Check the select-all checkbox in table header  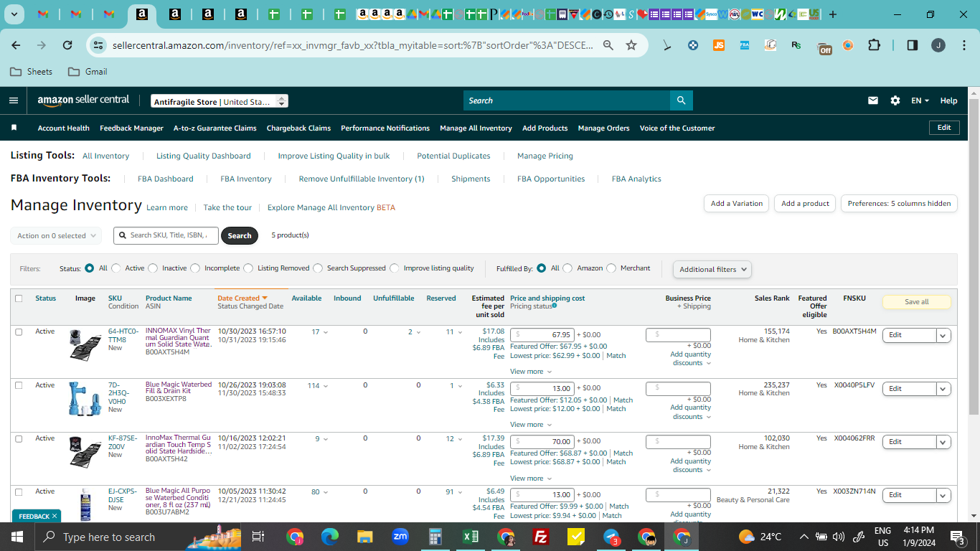tap(19, 298)
